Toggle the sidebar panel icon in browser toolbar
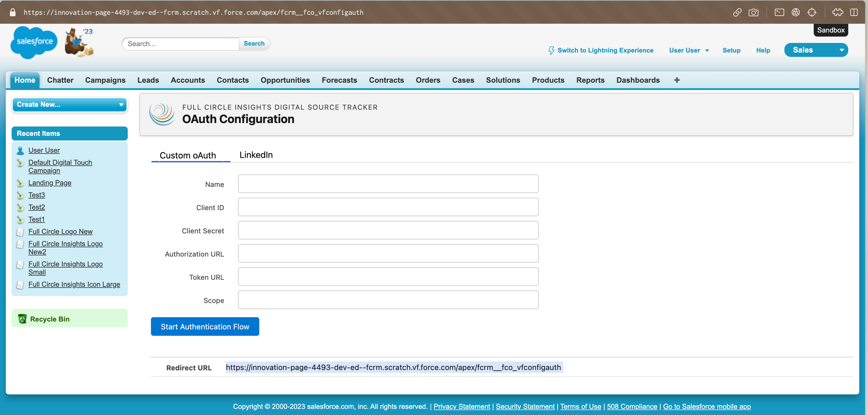This screenshot has width=868, height=415. pyautogui.click(x=854, y=13)
